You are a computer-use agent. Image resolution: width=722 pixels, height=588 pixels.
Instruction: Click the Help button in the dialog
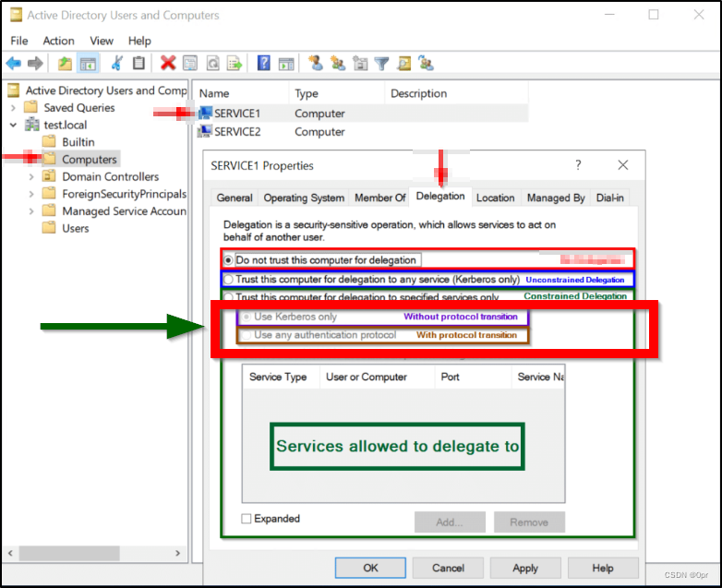(x=603, y=568)
